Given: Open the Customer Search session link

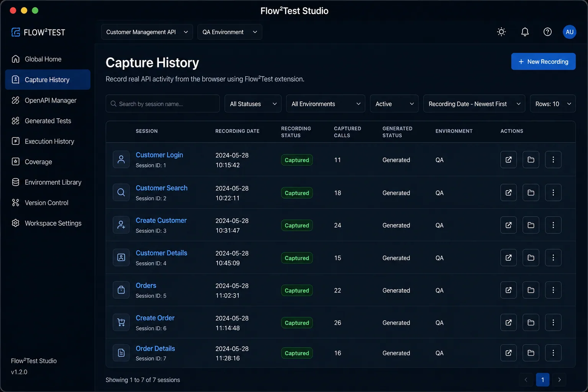Looking at the screenshot, I should 162,188.
